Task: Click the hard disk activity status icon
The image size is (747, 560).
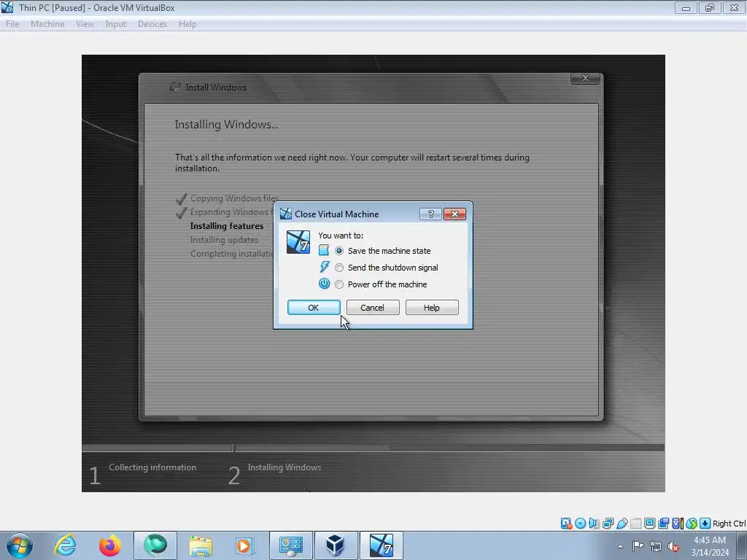Action: click(566, 524)
